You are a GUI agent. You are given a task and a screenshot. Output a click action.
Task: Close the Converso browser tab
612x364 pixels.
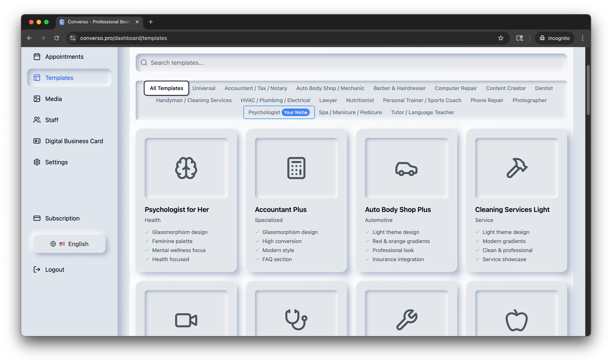137,22
